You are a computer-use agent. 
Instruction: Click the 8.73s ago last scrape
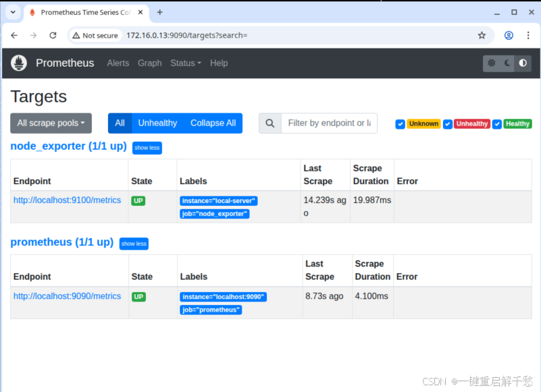324,296
